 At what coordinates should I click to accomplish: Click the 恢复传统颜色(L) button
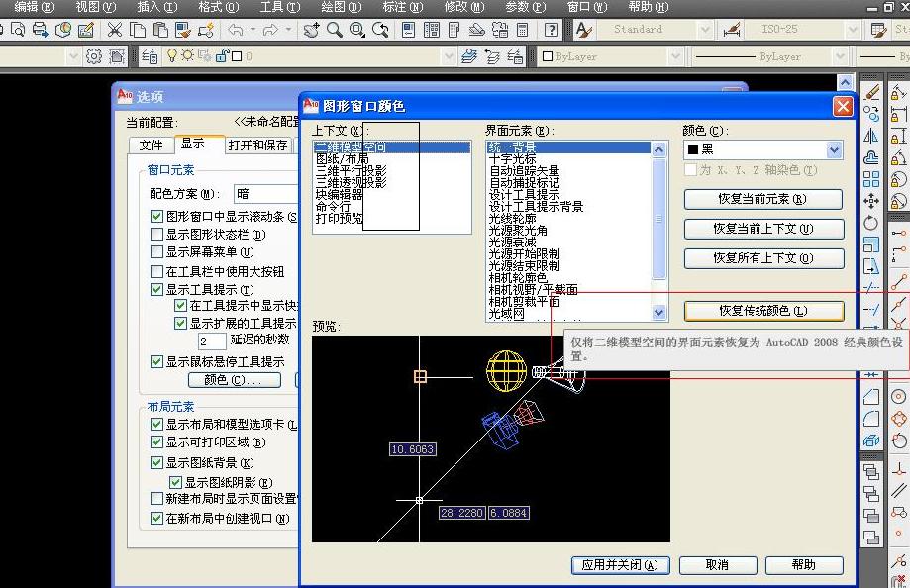coord(763,311)
